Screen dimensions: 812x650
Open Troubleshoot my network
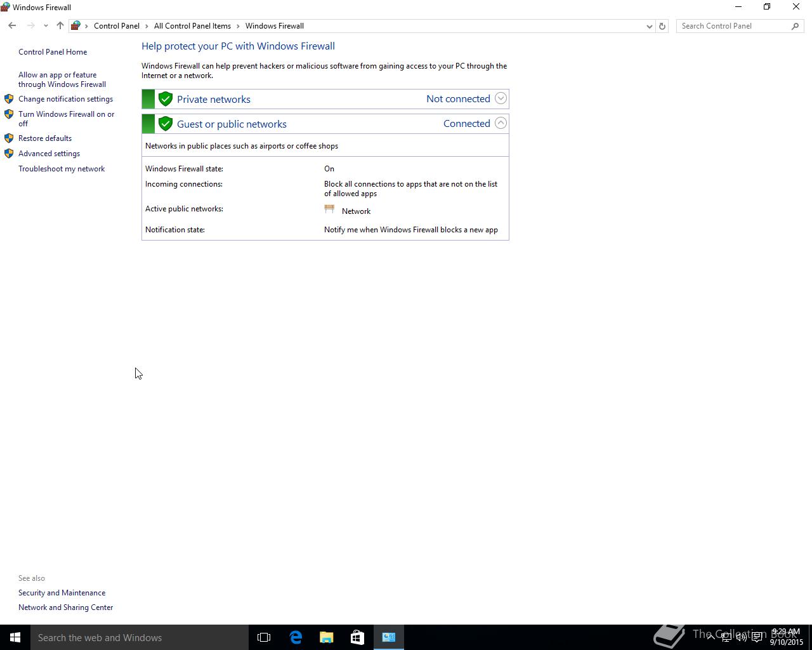(62, 169)
